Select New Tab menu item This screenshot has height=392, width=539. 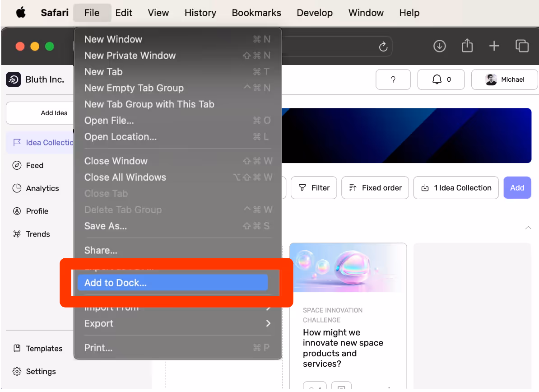click(x=177, y=71)
